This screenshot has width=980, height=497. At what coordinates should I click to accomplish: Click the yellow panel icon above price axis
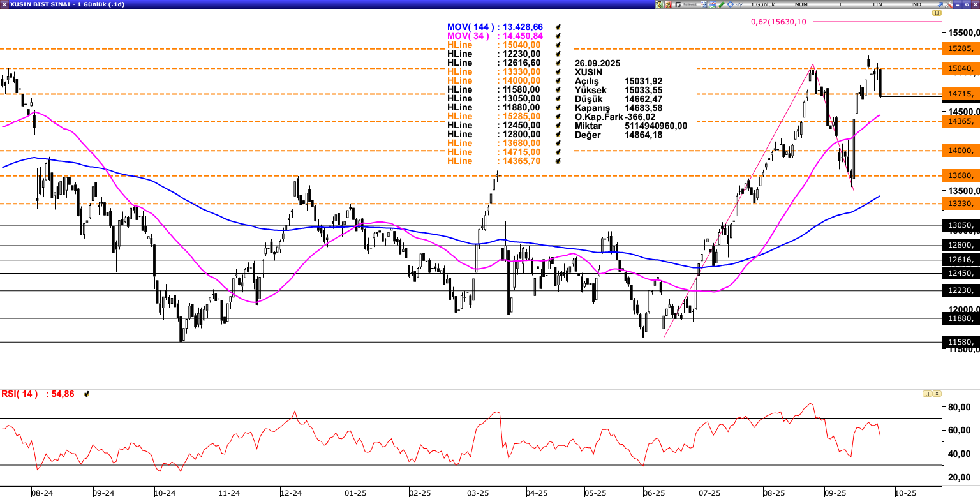[x=937, y=13]
